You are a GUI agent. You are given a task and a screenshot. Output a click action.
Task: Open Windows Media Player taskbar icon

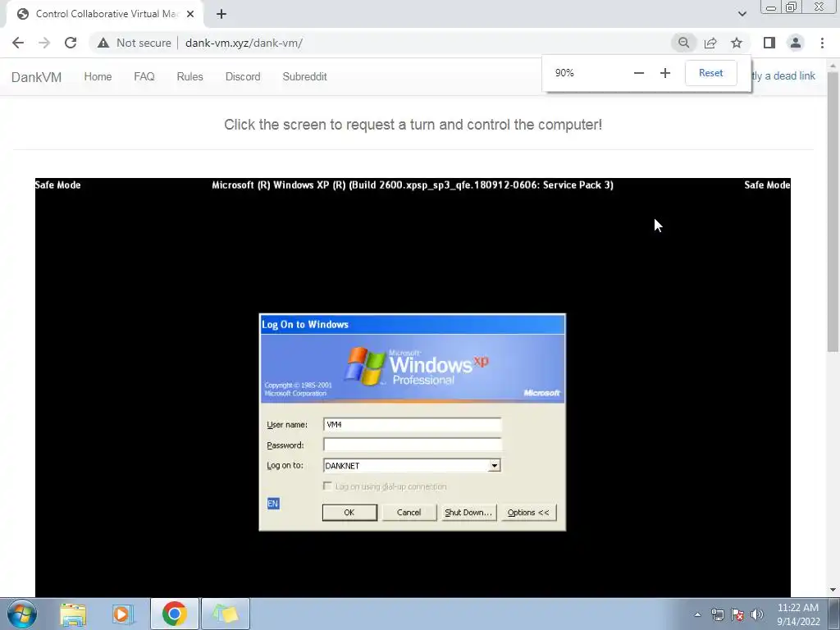click(x=122, y=614)
